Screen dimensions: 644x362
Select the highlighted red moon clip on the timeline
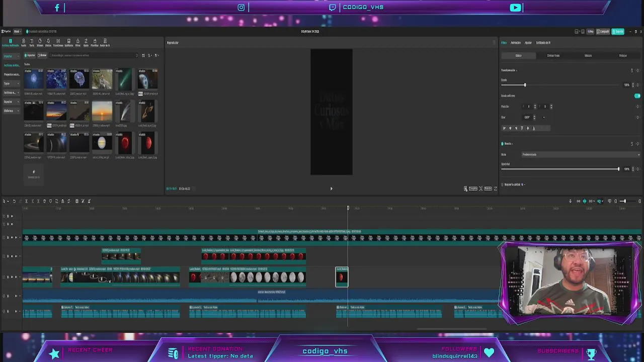point(342,277)
